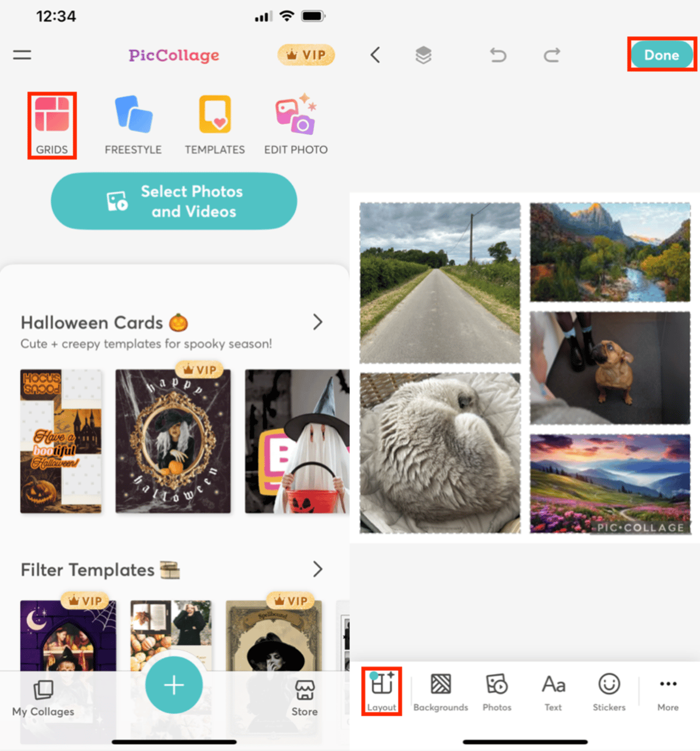Redo the last action
The height and width of the screenshot is (751, 700).
(552, 55)
